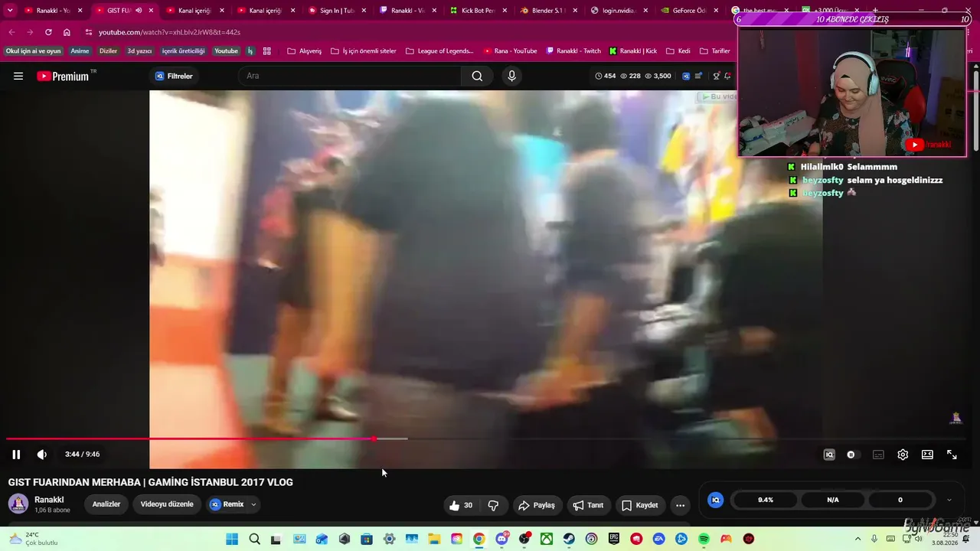980x551 pixels.
Task: Open the Alışveriş bookmark folder
Action: click(x=304, y=51)
